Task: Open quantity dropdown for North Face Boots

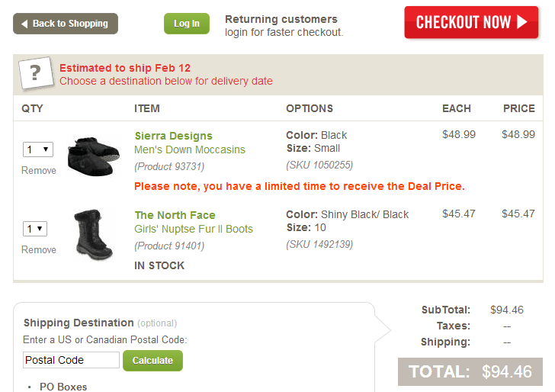Action: (37, 229)
